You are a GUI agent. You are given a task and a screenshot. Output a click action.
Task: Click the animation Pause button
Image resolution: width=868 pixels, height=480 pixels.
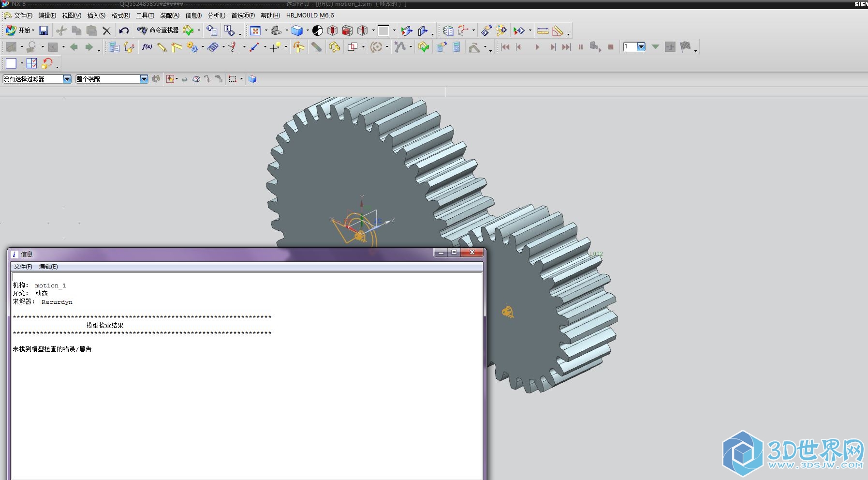pyautogui.click(x=580, y=47)
